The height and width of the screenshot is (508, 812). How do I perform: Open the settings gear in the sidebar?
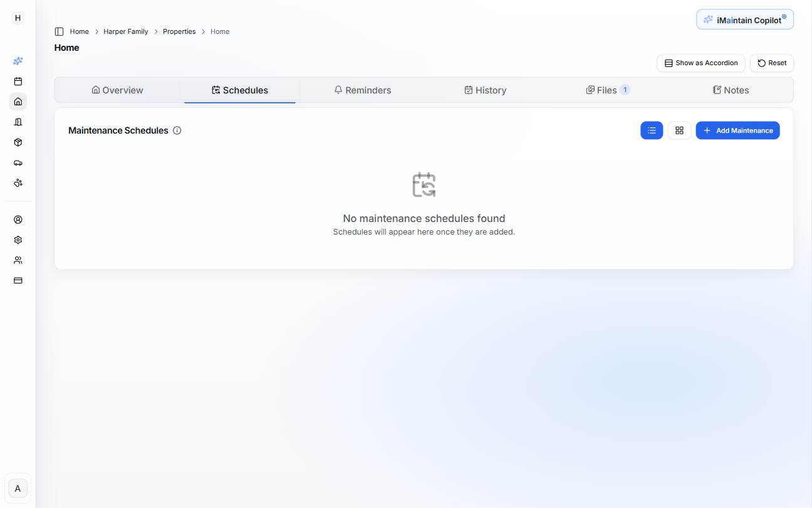pos(18,240)
